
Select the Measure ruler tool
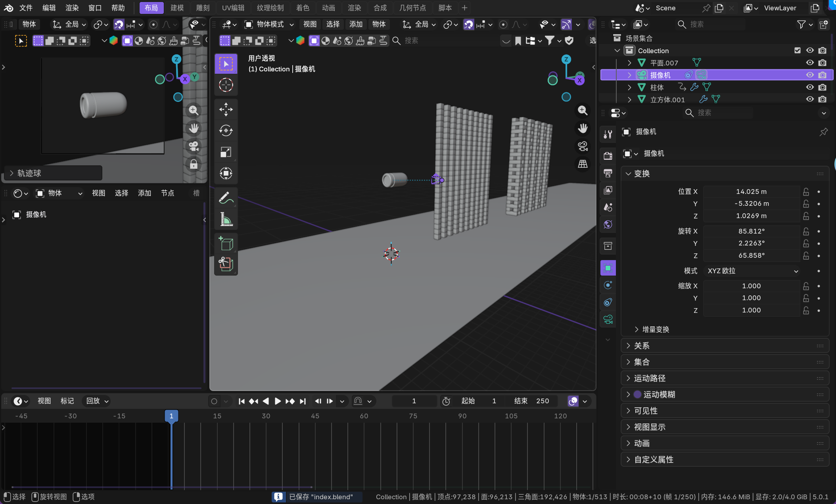coord(226,219)
